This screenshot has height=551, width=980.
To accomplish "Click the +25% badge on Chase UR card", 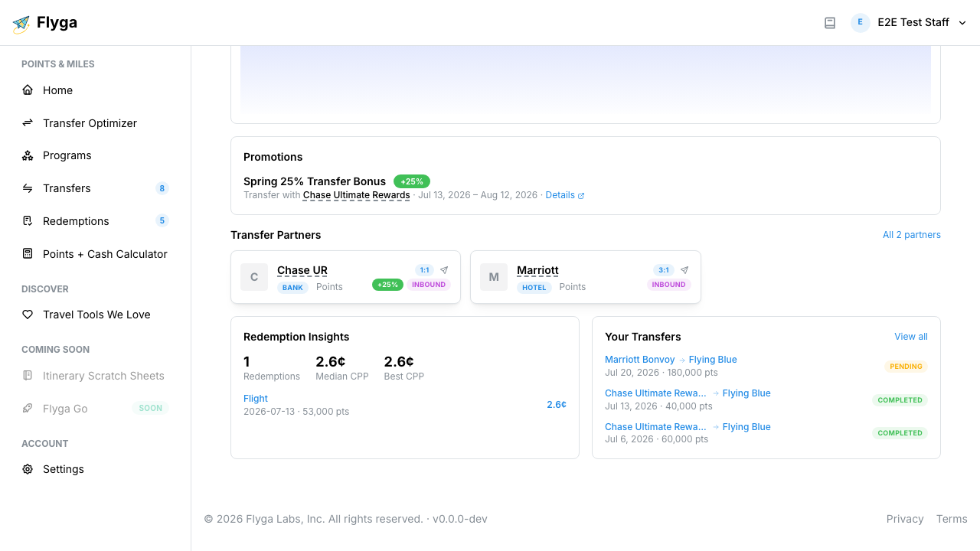I will 388,285.
